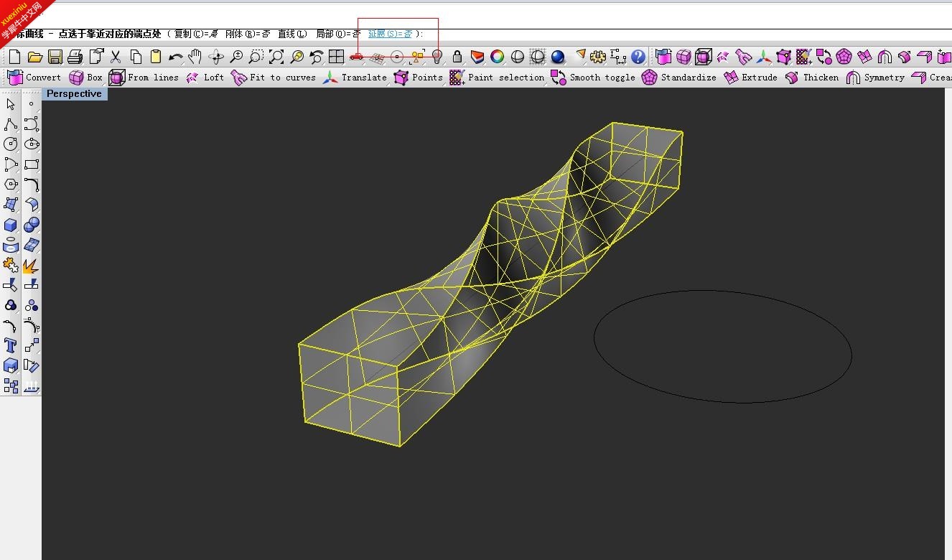Click the T-Splines Loft button
952x560 pixels.
point(205,78)
